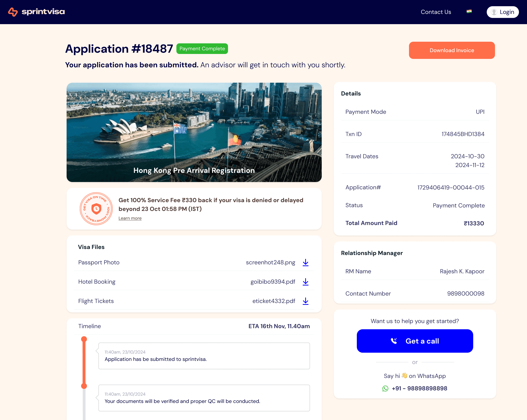Click the green Payment Complete badge
The height and width of the screenshot is (420, 527).
tap(202, 49)
